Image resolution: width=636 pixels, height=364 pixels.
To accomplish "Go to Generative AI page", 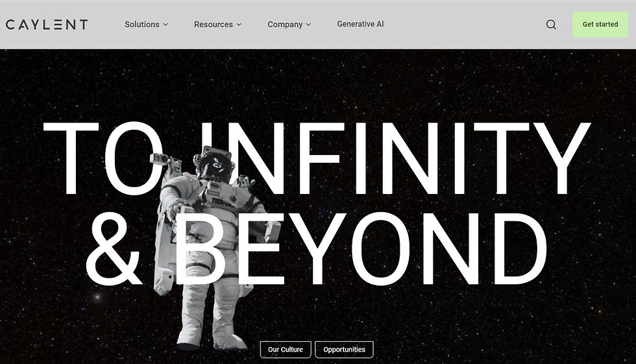I will (x=360, y=24).
